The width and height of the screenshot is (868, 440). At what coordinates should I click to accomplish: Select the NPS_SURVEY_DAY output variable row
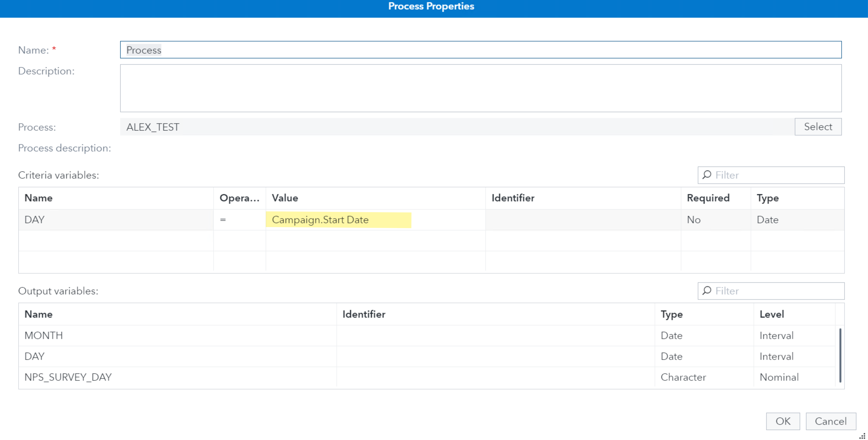(175, 377)
